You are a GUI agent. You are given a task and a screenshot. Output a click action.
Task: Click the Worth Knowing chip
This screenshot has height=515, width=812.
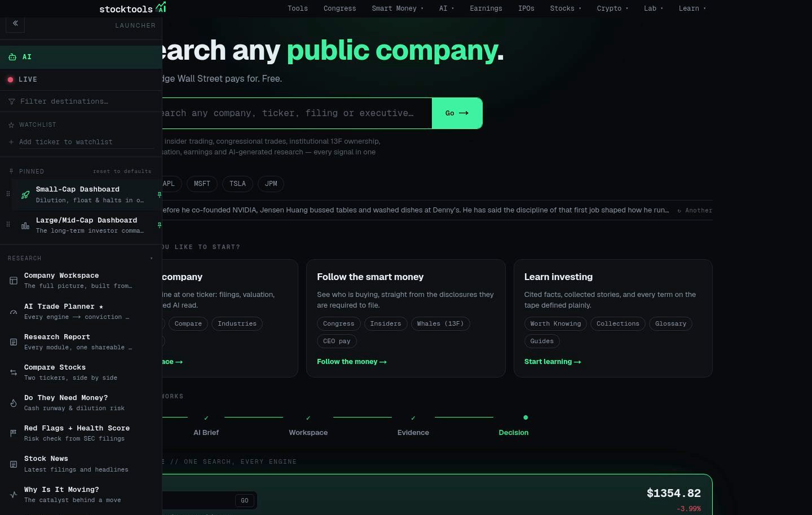click(x=555, y=324)
